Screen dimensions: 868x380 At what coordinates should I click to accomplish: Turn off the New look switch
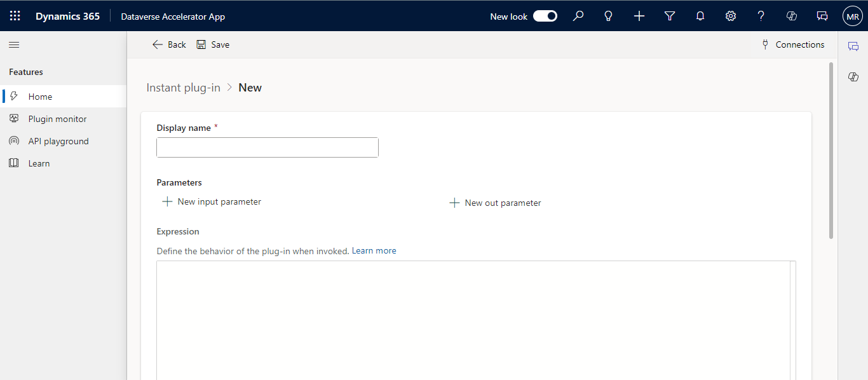click(x=545, y=16)
